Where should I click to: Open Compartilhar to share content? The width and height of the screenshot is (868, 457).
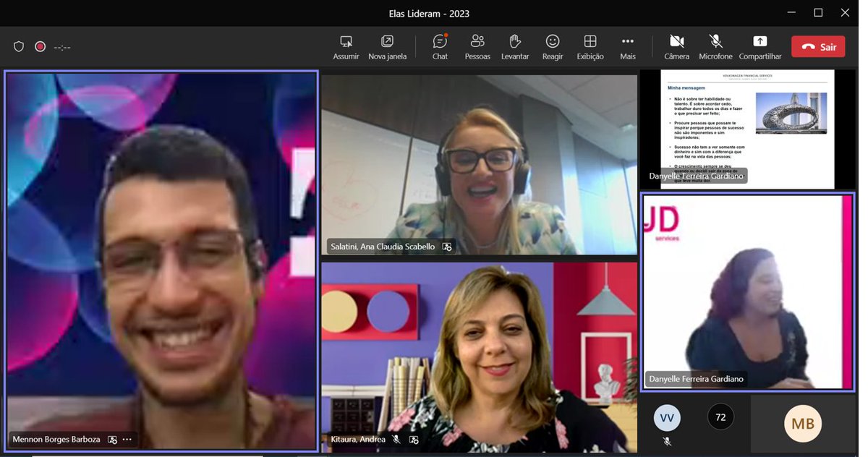tap(759, 46)
